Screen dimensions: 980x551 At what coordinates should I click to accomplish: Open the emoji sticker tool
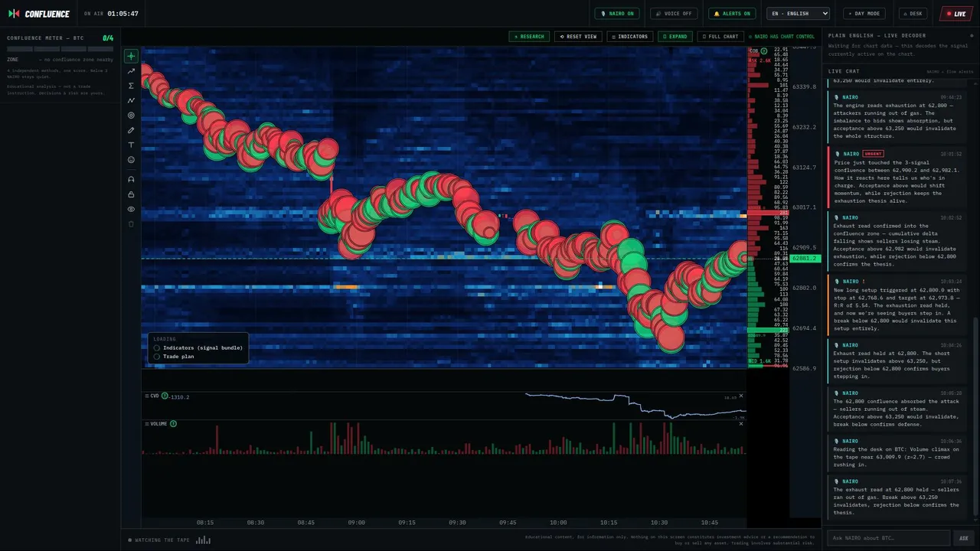pyautogui.click(x=131, y=160)
